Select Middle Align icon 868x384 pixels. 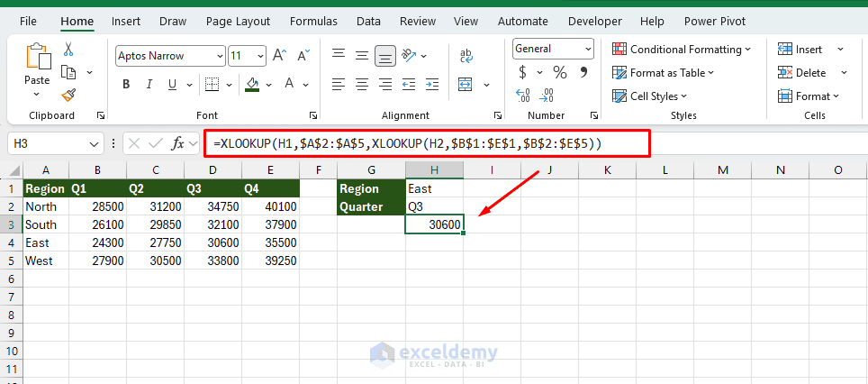point(362,55)
